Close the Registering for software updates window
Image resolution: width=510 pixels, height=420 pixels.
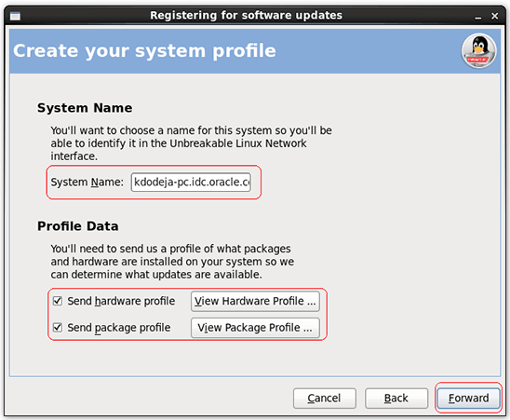tap(494, 16)
